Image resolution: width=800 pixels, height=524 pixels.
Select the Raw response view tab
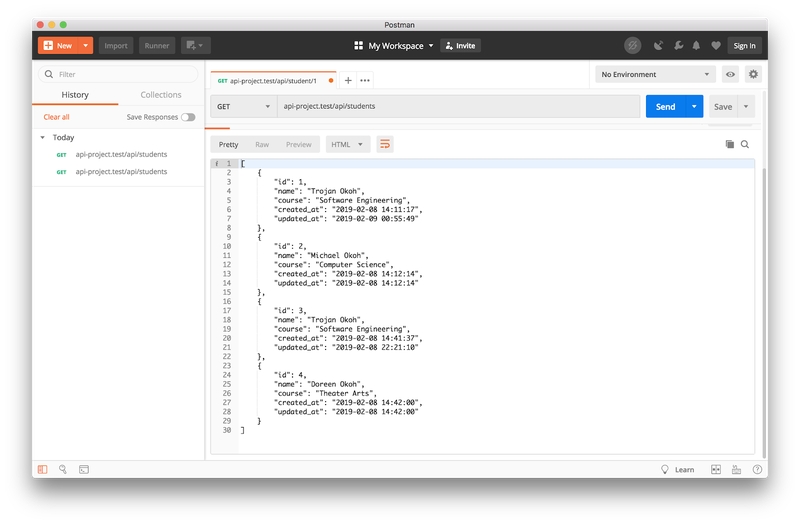coord(262,144)
